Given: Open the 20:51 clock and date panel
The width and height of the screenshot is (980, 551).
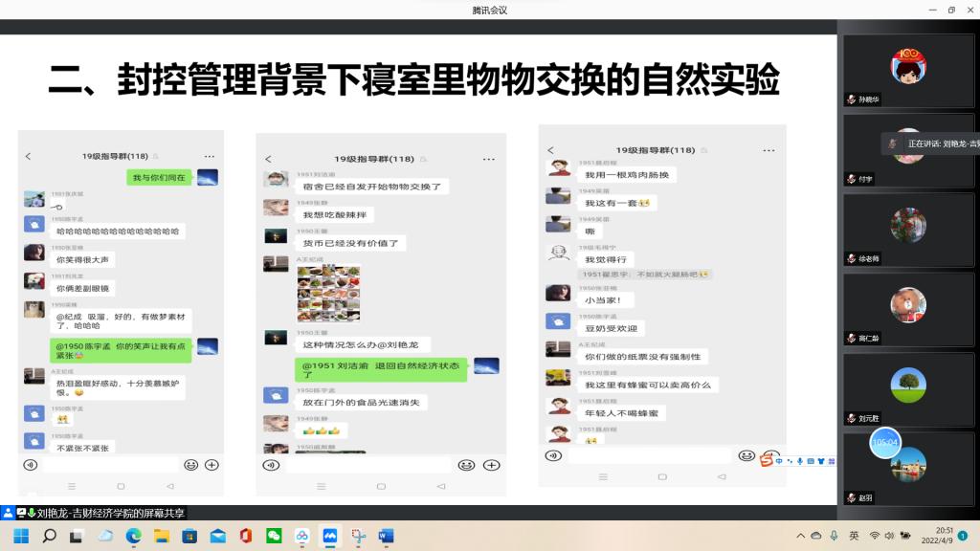Looking at the screenshot, I should [x=943, y=536].
